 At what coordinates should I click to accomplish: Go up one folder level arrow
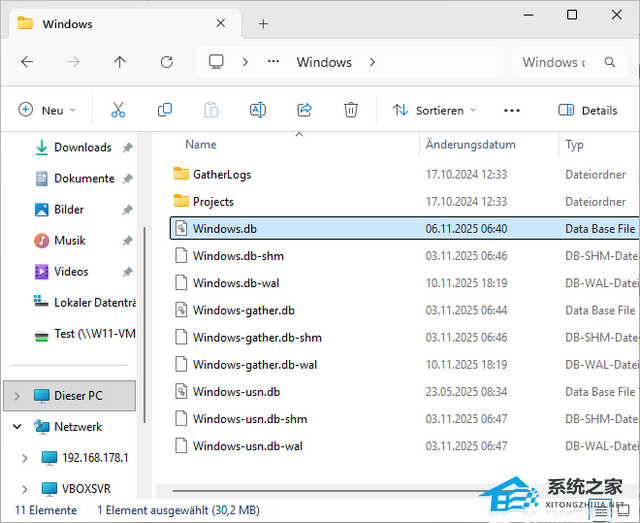pyautogui.click(x=120, y=62)
